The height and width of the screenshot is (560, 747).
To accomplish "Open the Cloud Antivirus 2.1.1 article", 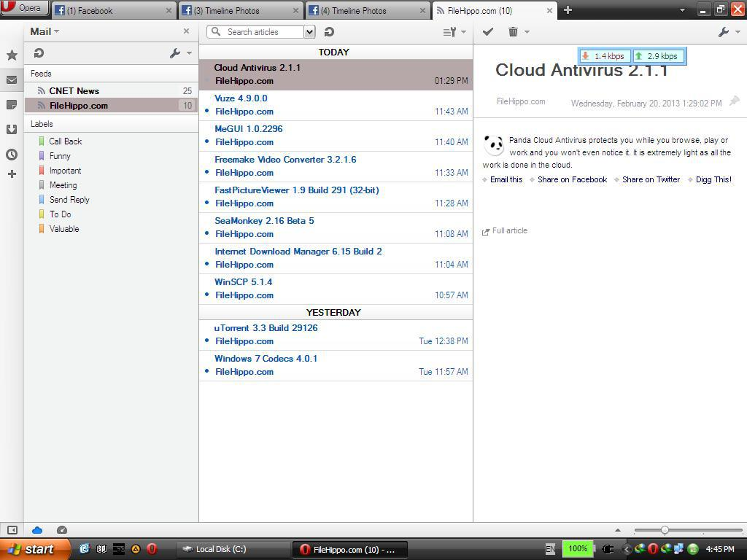I will coord(336,74).
